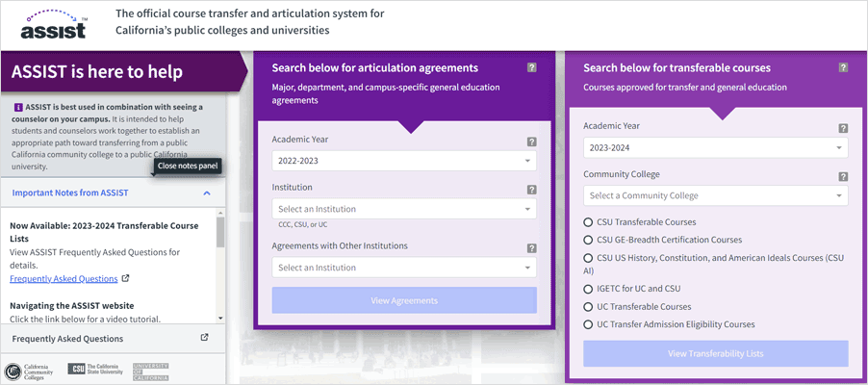Open the Institution dropdown
The image size is (868, 385).
click(x=404, y=209)
